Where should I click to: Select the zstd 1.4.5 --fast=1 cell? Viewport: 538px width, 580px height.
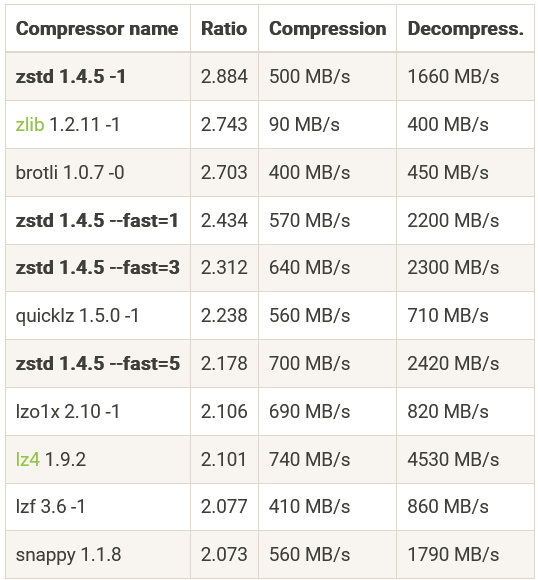97,220
